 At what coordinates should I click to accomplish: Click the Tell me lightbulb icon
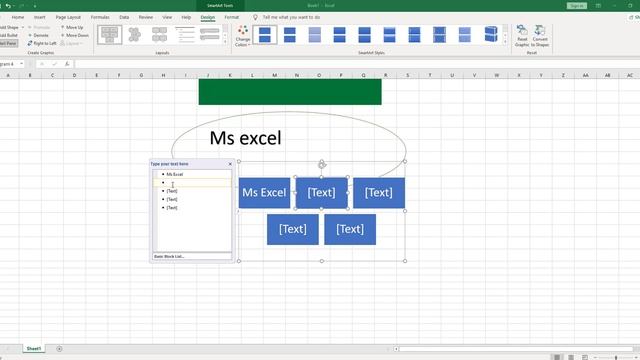pos(255,17)
